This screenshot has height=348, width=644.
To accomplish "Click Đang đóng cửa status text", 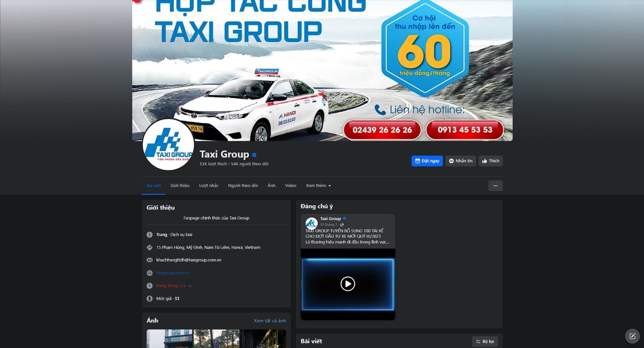I will pos(171,286).
